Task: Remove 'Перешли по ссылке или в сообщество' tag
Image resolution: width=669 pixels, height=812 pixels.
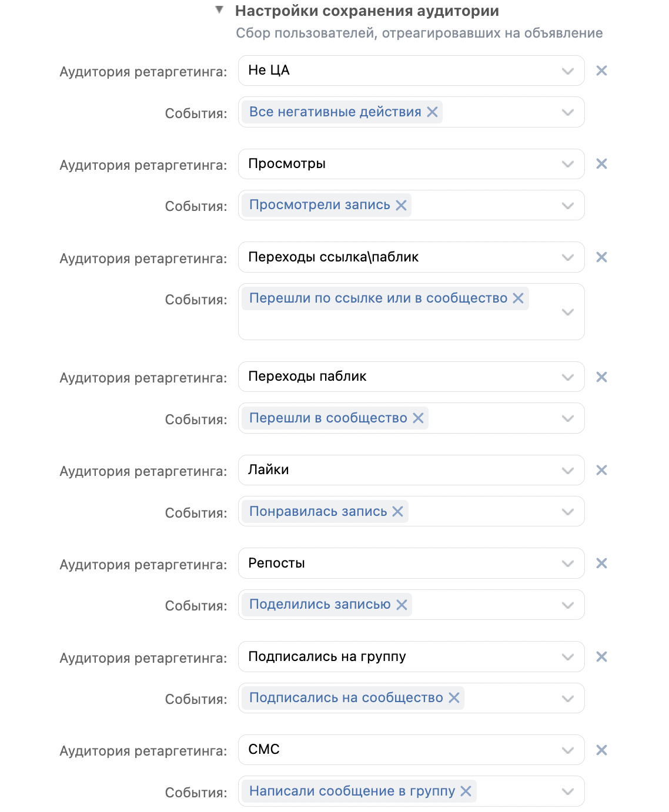Action: pyautogui.click(x=518, y=298)
